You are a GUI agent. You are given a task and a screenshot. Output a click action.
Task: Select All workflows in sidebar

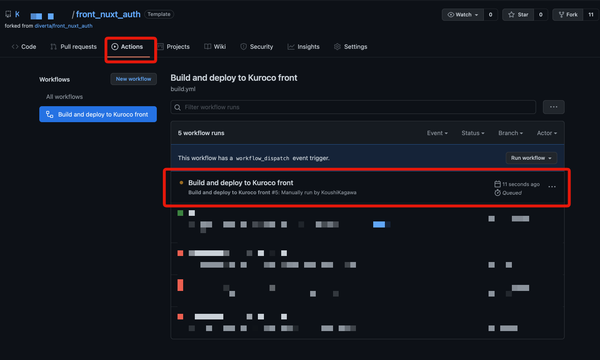click(64, 97)
